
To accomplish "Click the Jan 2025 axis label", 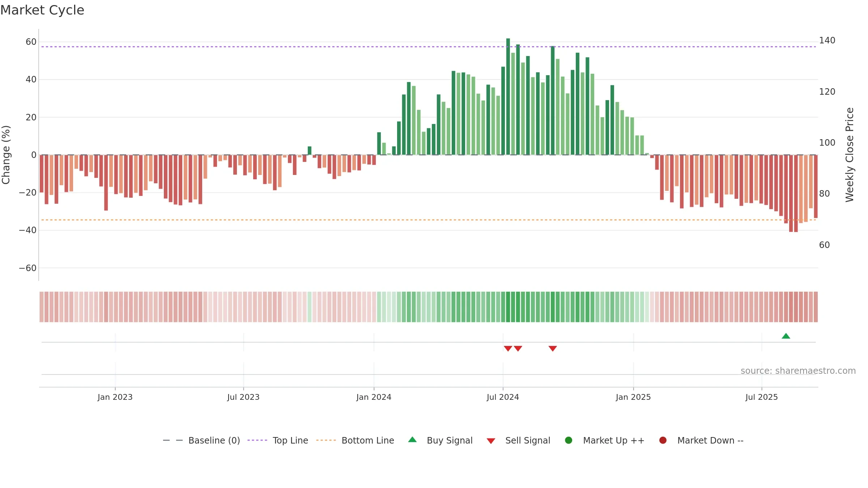I will point(633,397).
